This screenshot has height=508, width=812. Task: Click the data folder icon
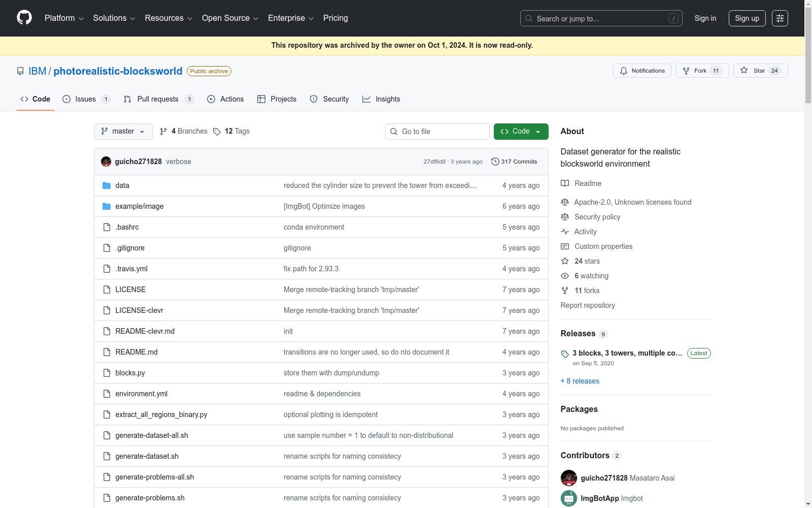point(107,185)
